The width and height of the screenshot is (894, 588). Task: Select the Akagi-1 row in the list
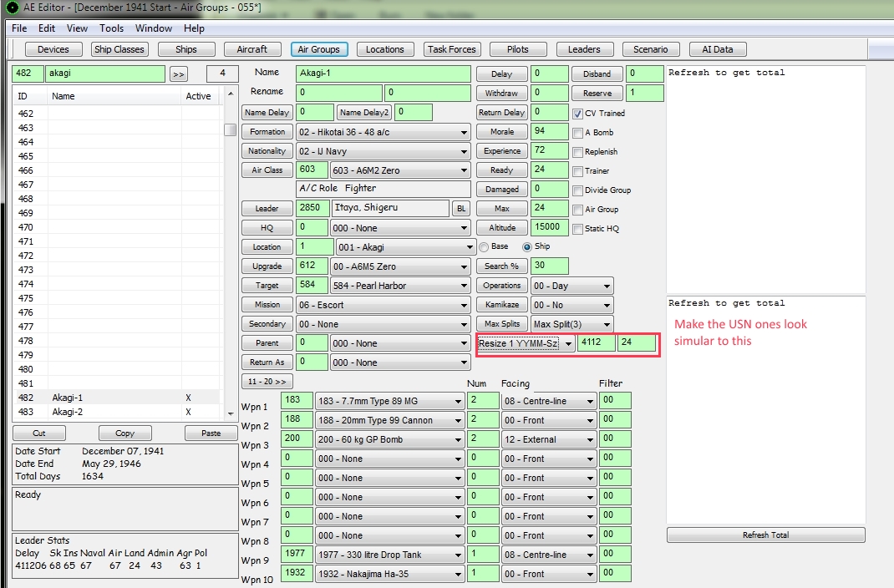point(116,398)
